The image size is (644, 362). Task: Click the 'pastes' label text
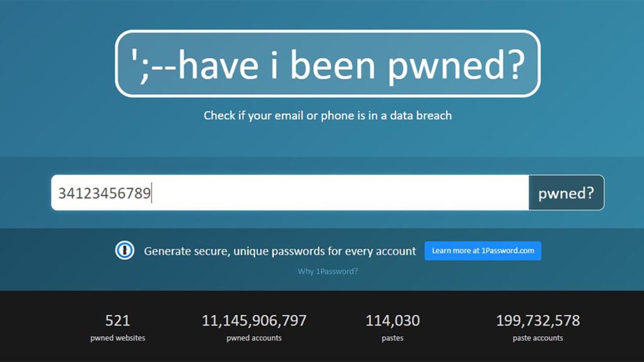(x=392, y=338)
